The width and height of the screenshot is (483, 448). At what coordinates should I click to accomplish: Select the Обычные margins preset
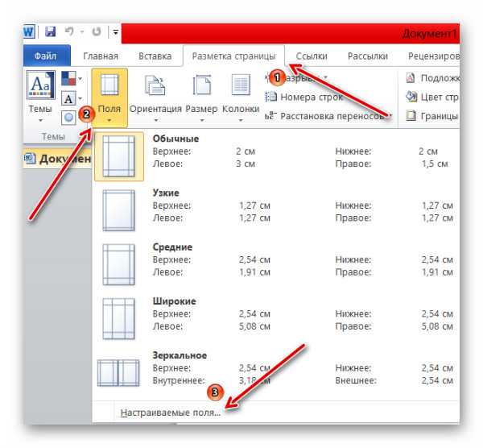pyautogui.click(x=275, y=156)
